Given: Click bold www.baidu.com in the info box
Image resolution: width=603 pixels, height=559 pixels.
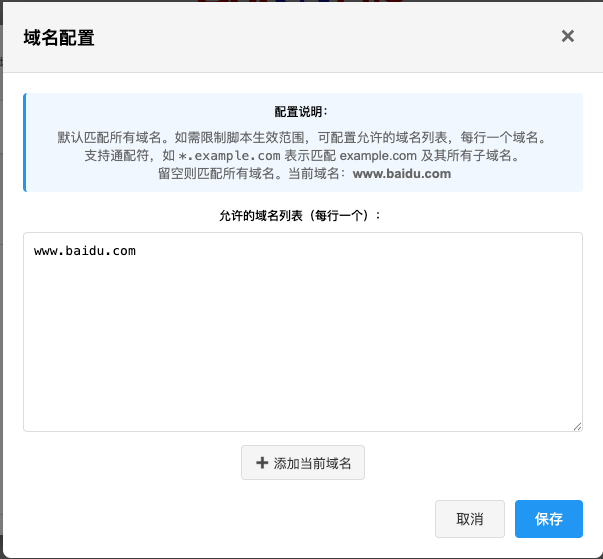Looking at the screenshot, I should point(402,173).
